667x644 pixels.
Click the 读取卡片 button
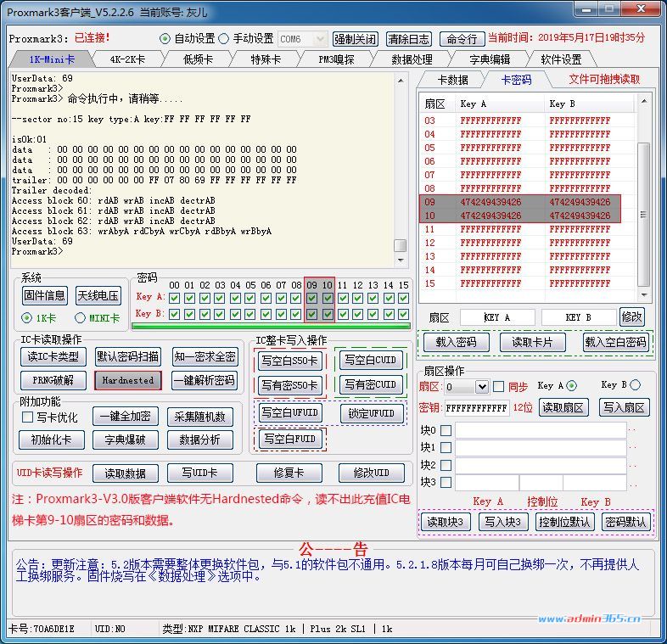(x=532, y=342)
